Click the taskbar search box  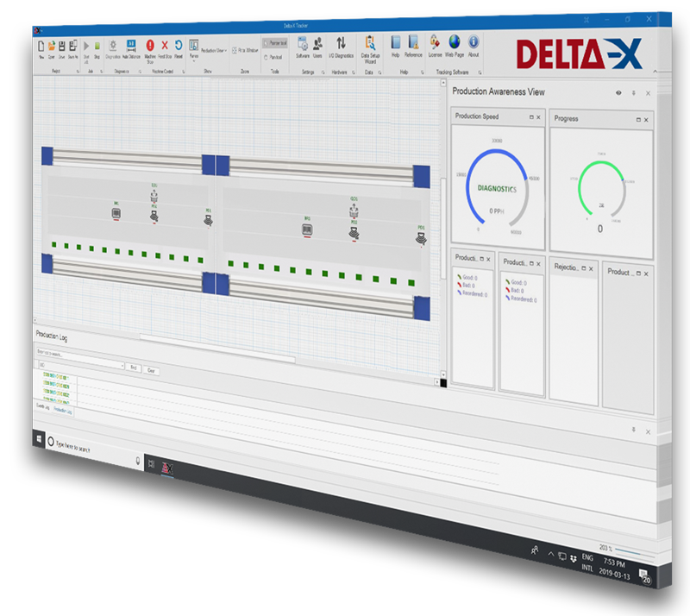point(95,451)
